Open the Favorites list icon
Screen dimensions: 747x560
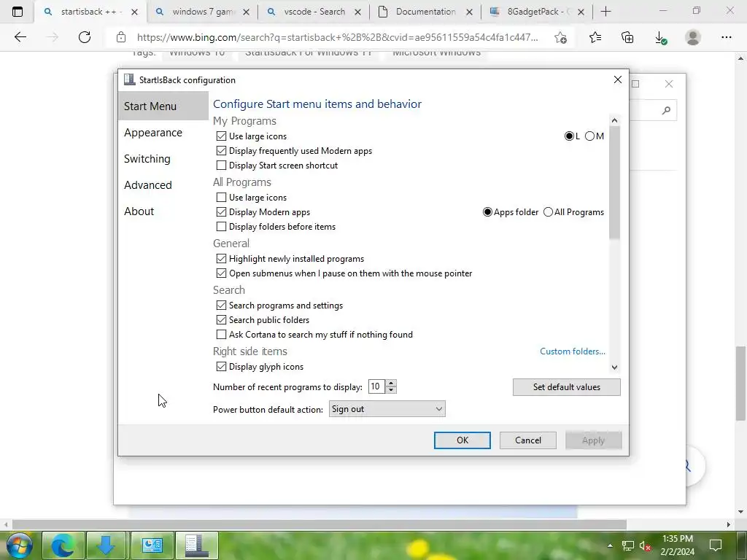pyautogui.click(x=595, y=37)
